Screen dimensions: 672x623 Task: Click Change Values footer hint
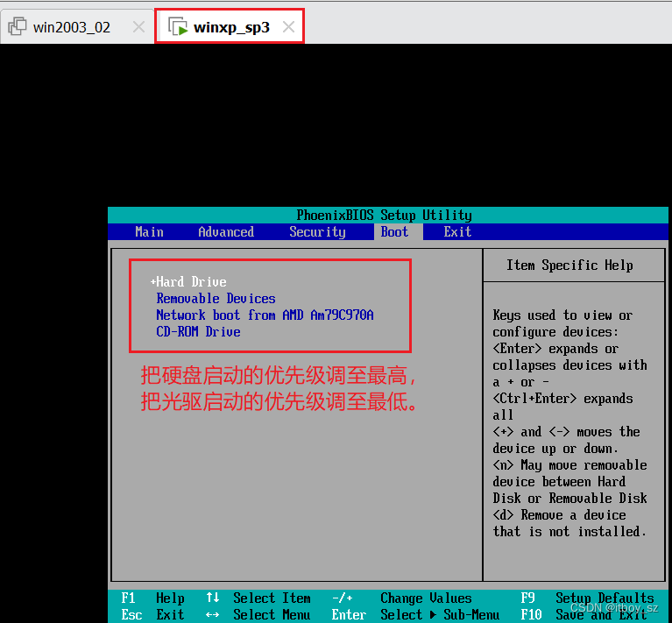click(x=402, y=598)
